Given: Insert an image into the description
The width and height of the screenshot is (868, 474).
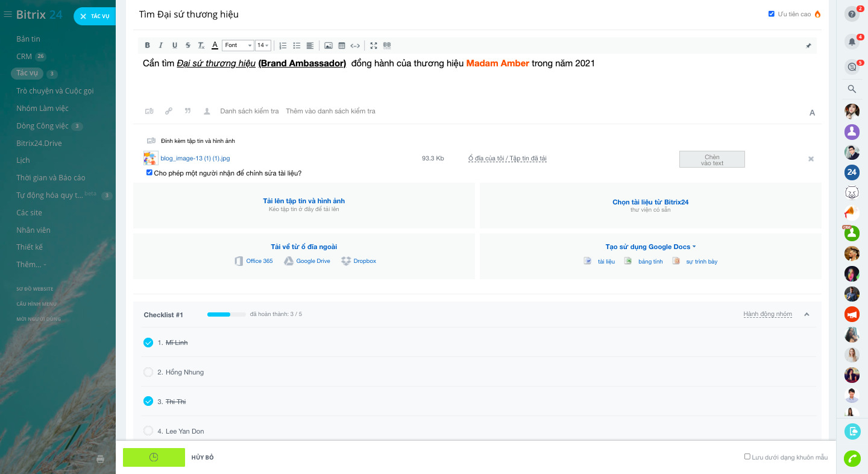Looking at the screenshot, I should point(329,45).
